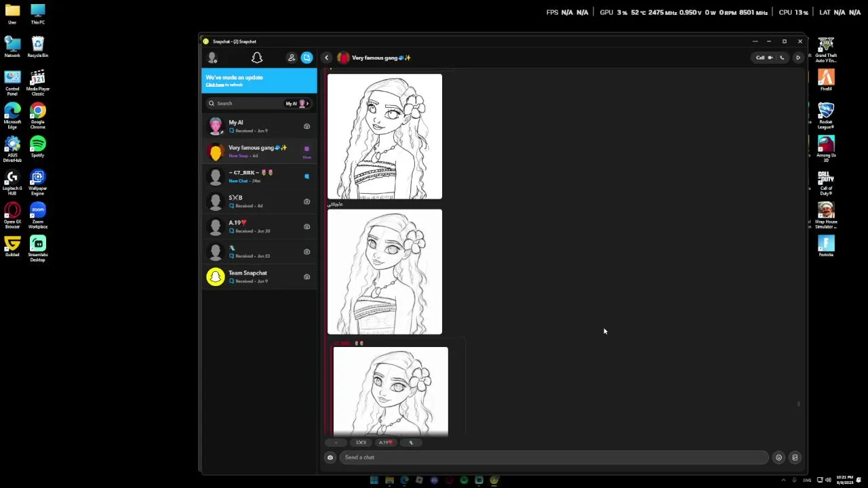Open Streamlabs Desktop shortcut
This screenshot has width=868, height=488.
coord(38,249)
